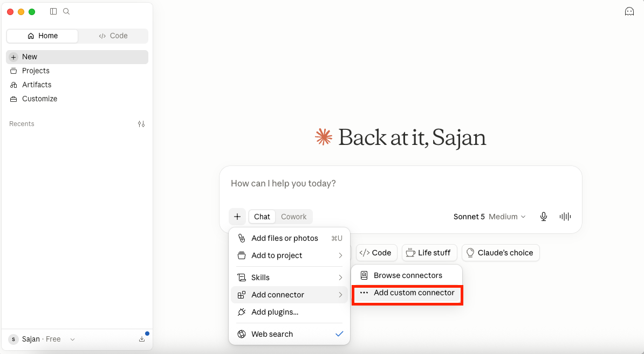Viewport: 644px width, 354px height.
Task: Choose Add files or photos
Action: [x=289, y=238]
